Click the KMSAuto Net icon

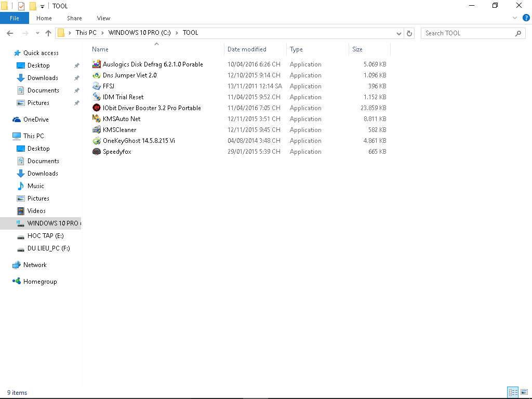(x=97, y=118)
